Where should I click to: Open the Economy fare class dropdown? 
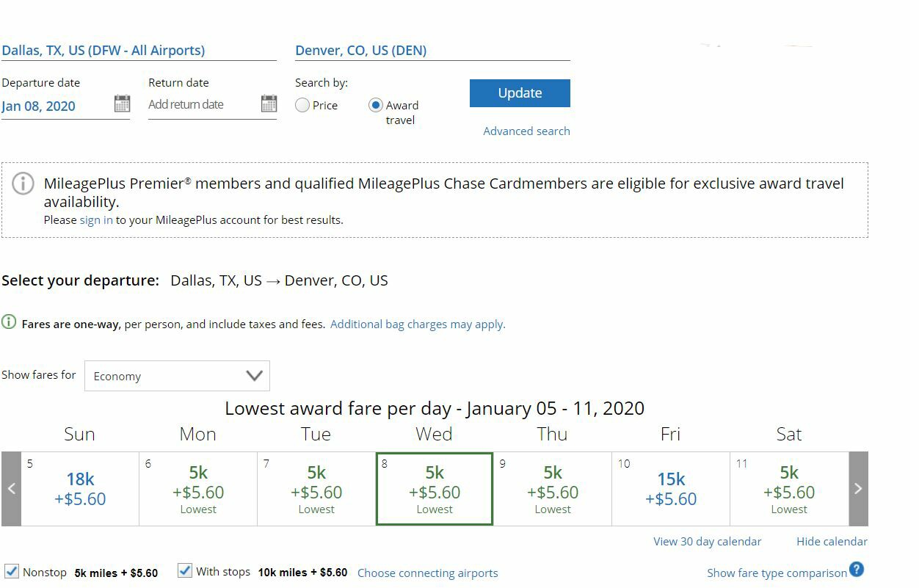pos(177,376)
